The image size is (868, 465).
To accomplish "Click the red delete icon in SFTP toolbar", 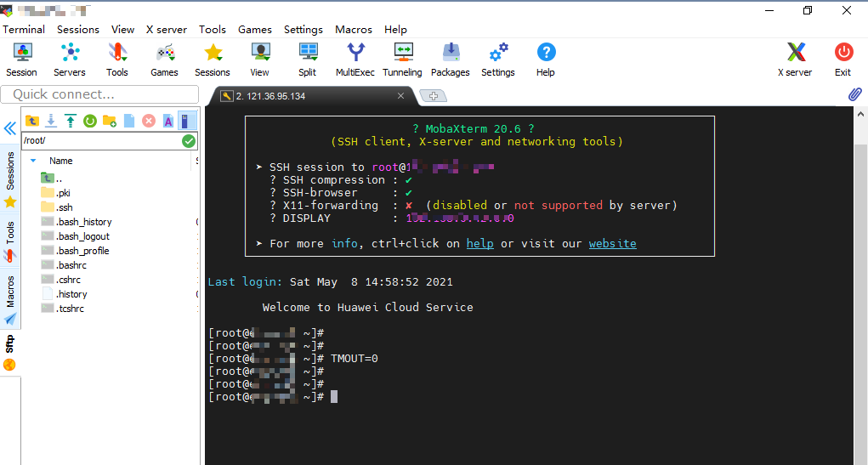I will (x=149, y=121).
